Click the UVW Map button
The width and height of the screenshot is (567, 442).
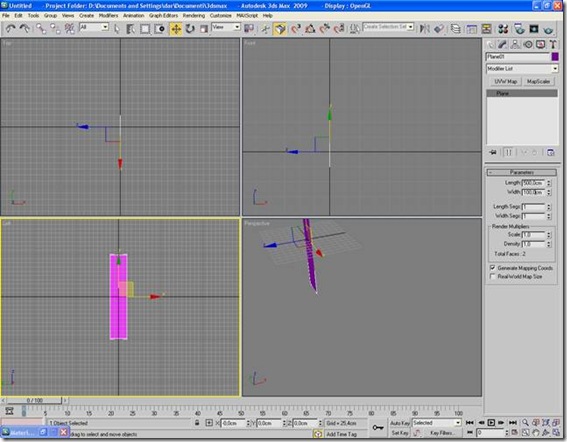(505, 82)
